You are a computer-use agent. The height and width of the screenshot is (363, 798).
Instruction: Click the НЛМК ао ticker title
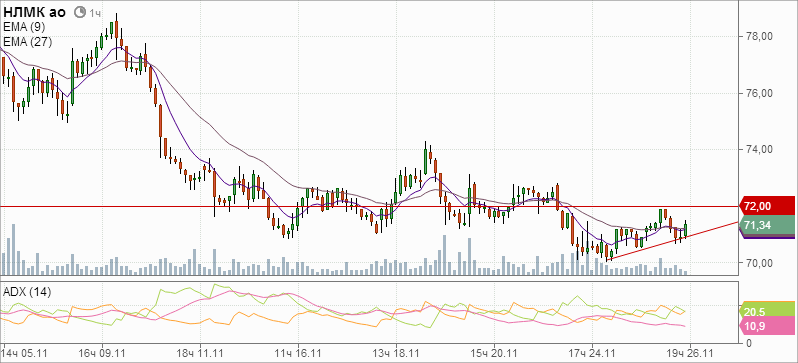click(x=35, y=13)
